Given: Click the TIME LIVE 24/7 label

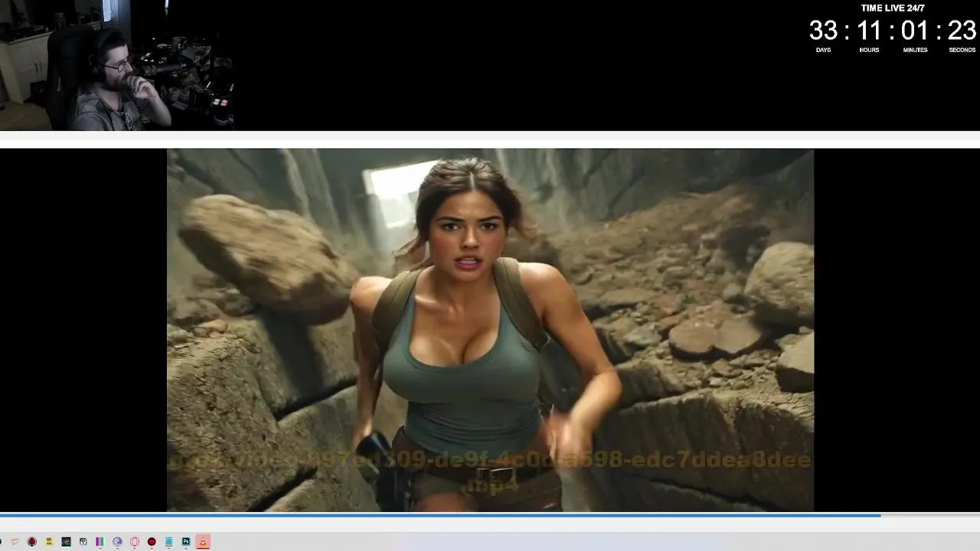Looking at the screenshot, I should 892,8.
